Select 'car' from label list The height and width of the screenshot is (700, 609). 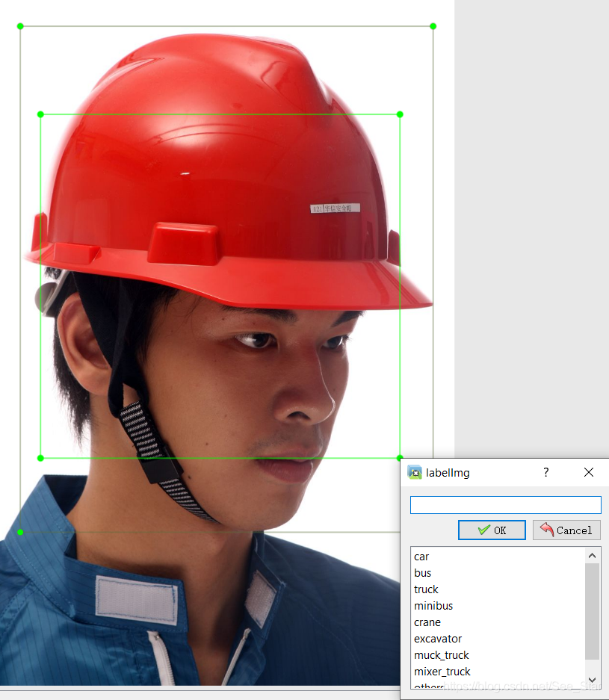498,557
